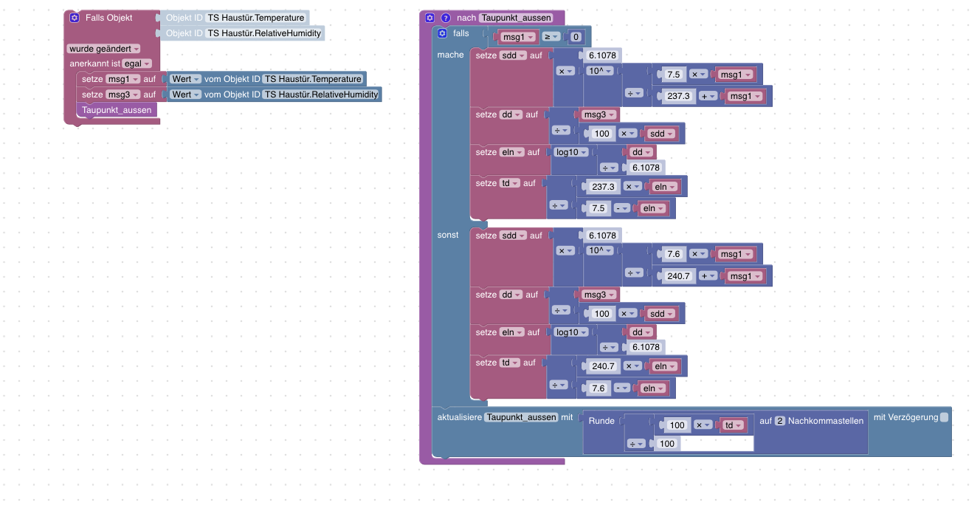Edit the 100 value before times td
980x505 pixels.
click(677, 425)
